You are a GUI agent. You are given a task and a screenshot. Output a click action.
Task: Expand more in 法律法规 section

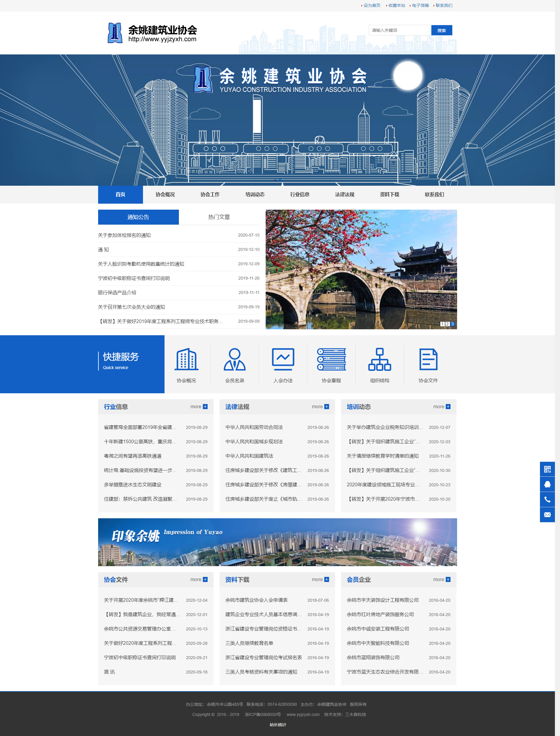click(x=320, y=406)
